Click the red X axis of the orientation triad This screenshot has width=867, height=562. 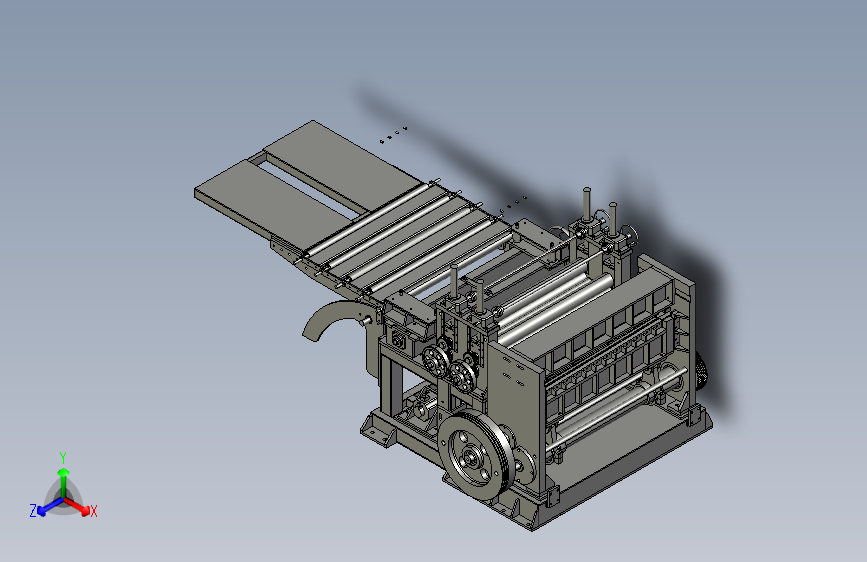coord(77,506)
